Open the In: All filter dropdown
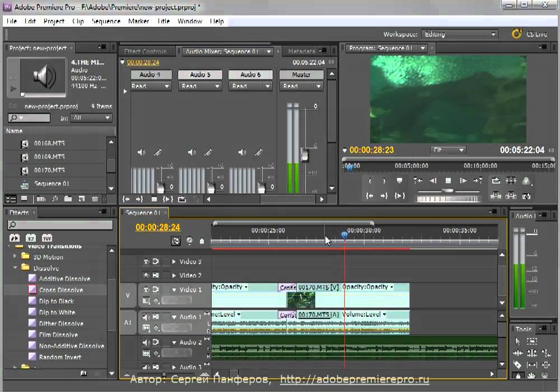 click(91, 118)
